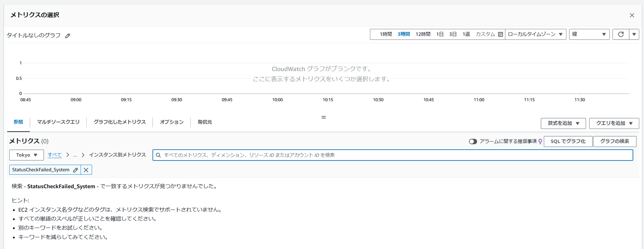This screenshot has height=249, width=644.
Task: Click the 別のキーワードをお試しください hint
Action: tap(61, 228)
